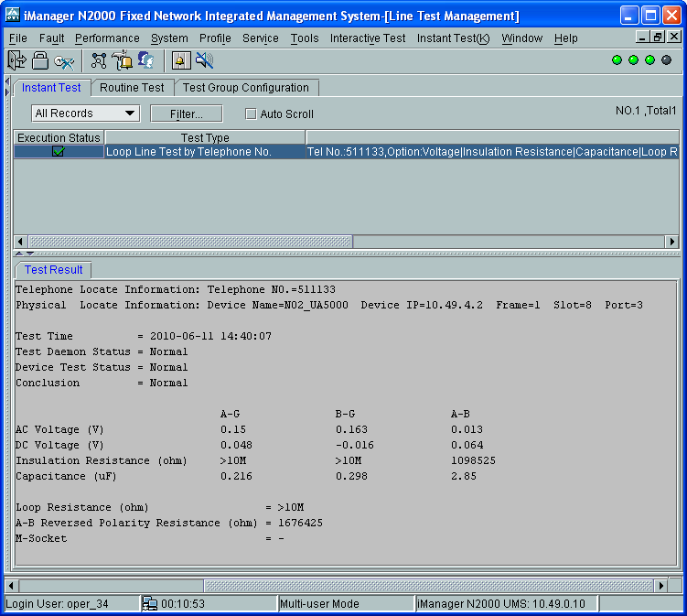687x616 pixels.
Task: Open the network topology view icon
Action: pyautogui.click(x=99, y=60)
